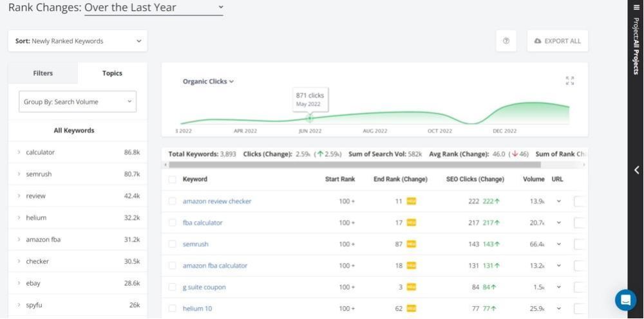Sort table by Keyword column header
Screen dimensions: 644x319
point(195,179)
